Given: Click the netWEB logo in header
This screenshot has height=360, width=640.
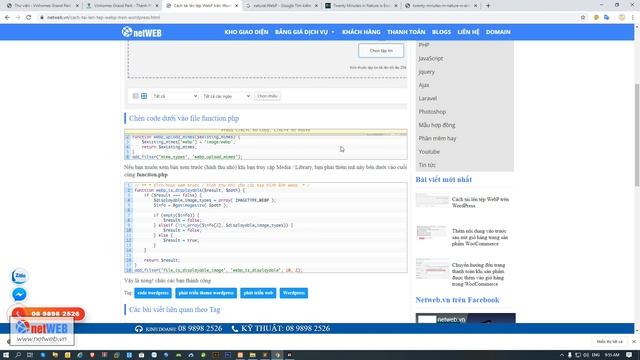Looking at the screenshot, I should pyautogui.click(x=142, y=32).
